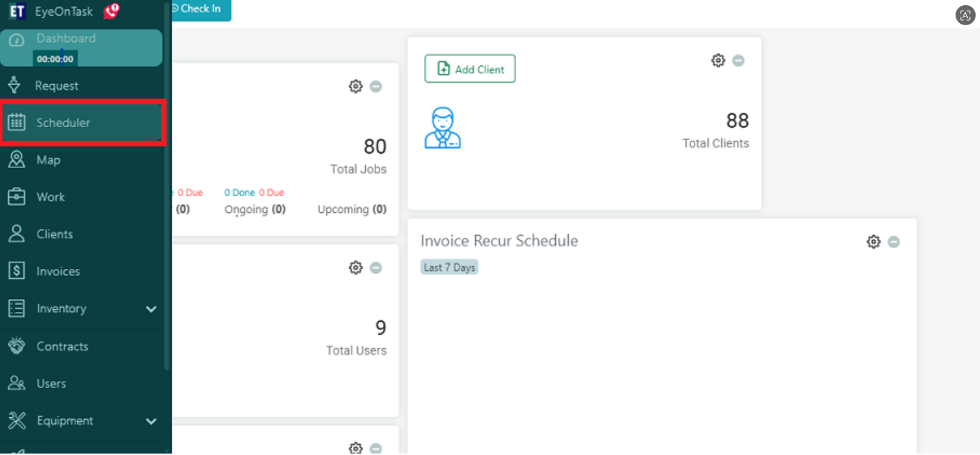
Task: Open the Clients menu item
Action: click(x=55, y=234)
